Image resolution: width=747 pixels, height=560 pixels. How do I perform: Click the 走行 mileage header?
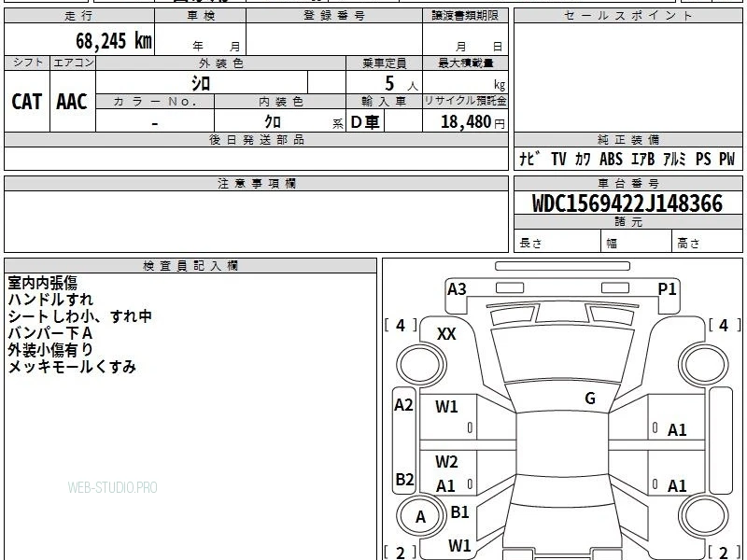pyautogui.click(x=79, y=16)
